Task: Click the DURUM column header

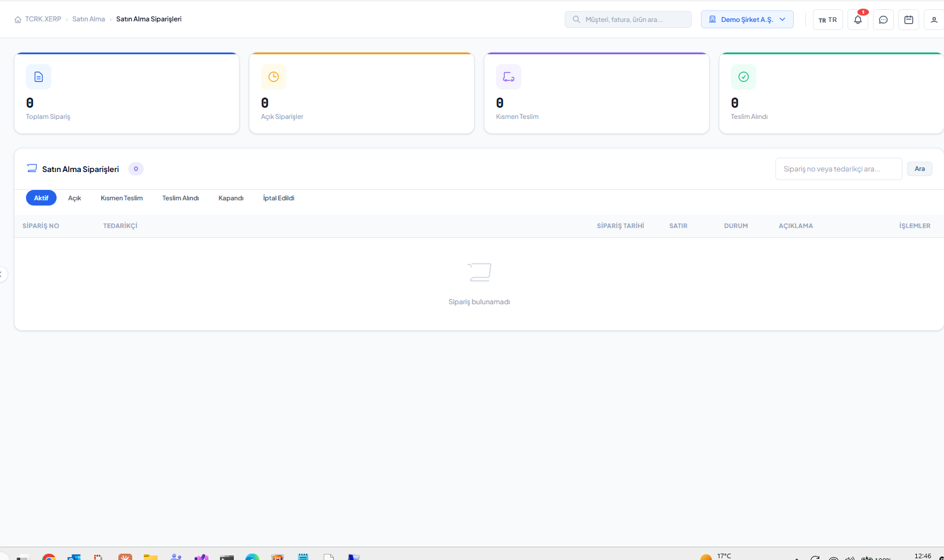Action: coord(736,226)
